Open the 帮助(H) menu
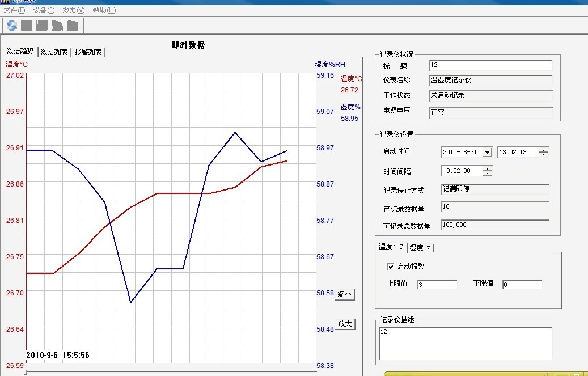Image resolution: width=588 pixels, height=376 pixels. point(104,10)
